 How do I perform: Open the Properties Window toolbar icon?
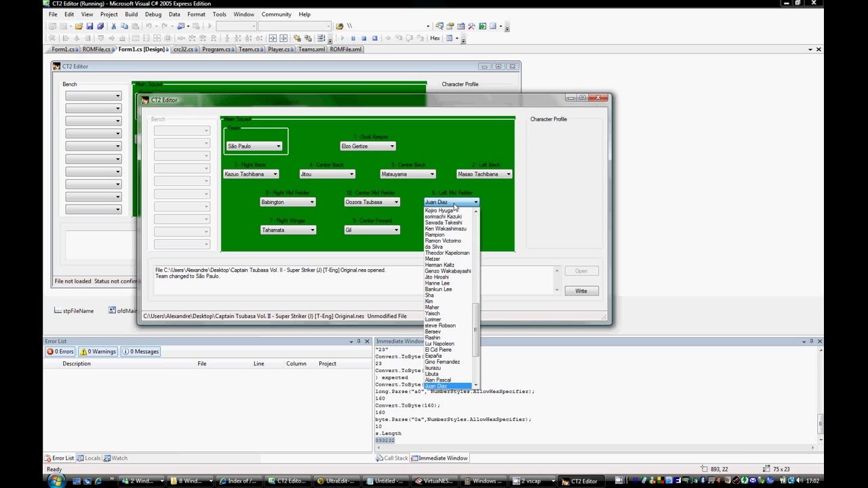[x=450, y=26]
